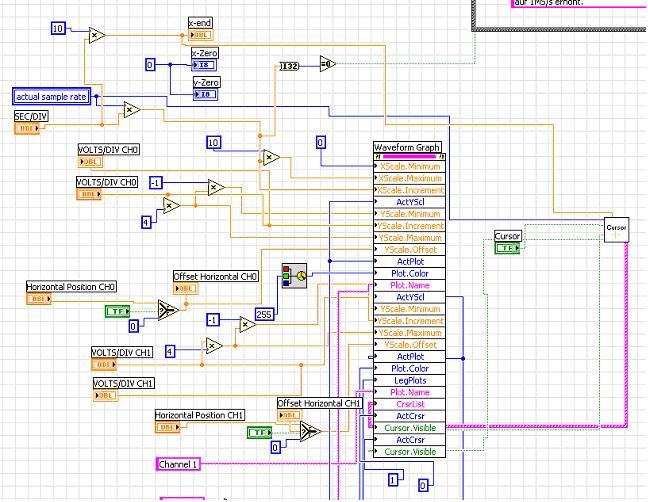Click the Cursor label above the TF terminal
Screen dimensions: 648x502
[507, 236]
